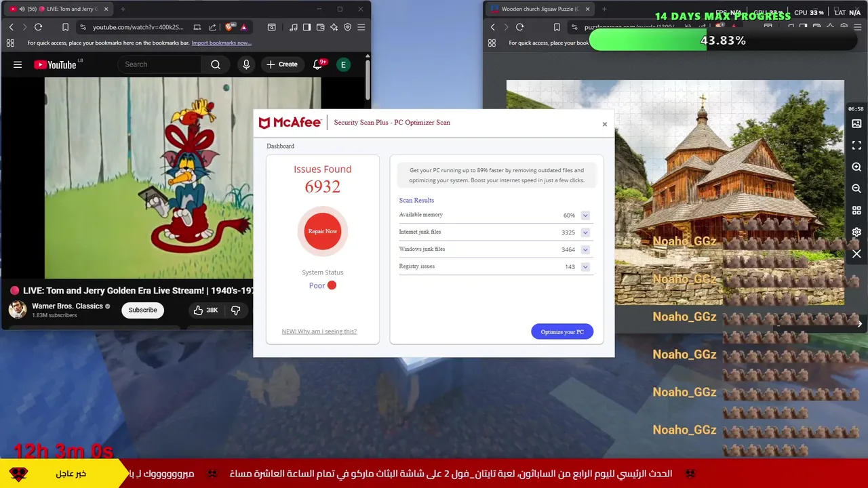Image resolution: width=868 pixels, height=488 pixels.
Task: Toggle the Brave sidebar panel icon
Action: click(307, 27)
